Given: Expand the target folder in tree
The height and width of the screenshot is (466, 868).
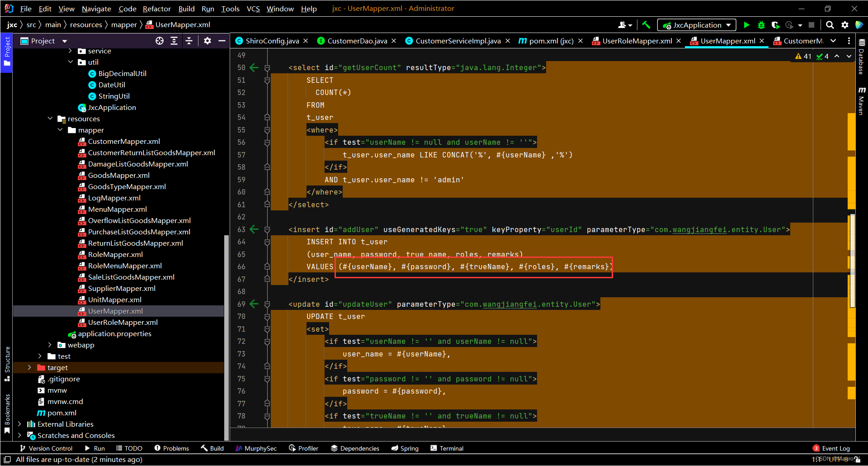Looking at the screenshot, I should click(29, 368).
